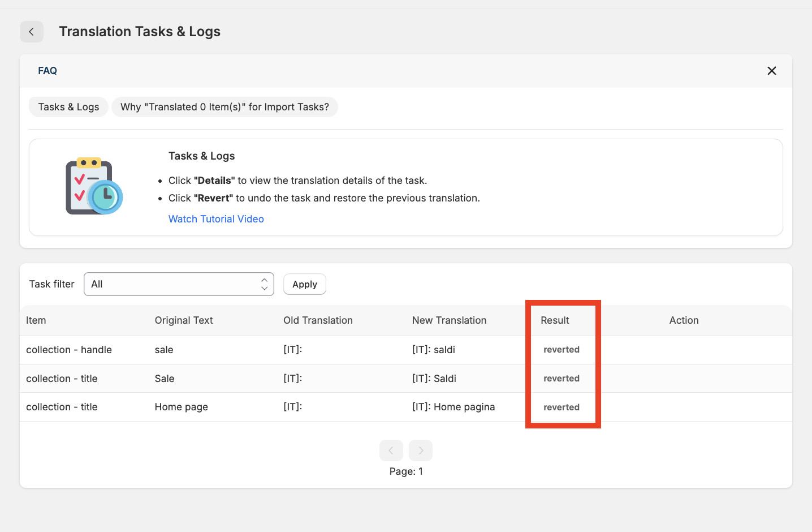Click the Original Text column header

click(x=184, y=320)
